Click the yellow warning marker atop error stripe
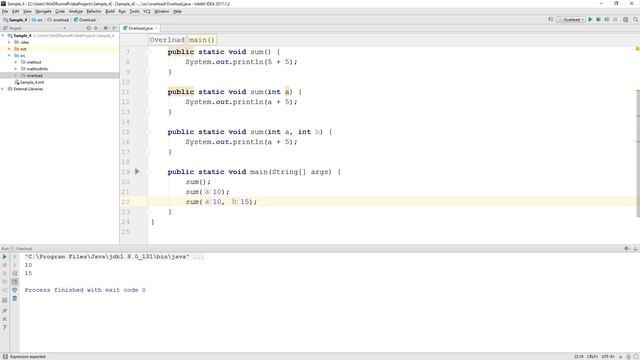This screenshot has height=360, width=640. [638, 49]
